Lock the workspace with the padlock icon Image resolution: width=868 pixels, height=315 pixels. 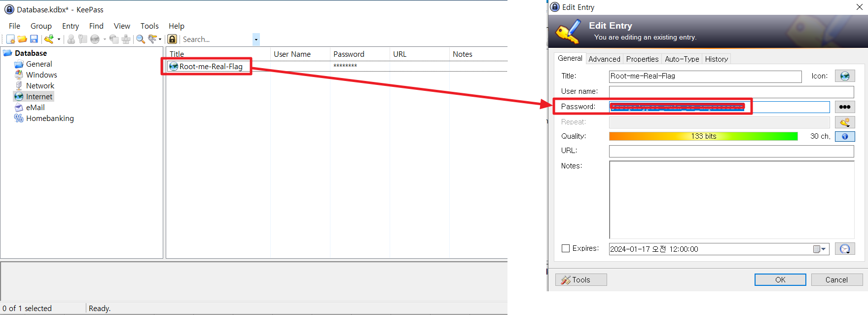pos(172,39)
